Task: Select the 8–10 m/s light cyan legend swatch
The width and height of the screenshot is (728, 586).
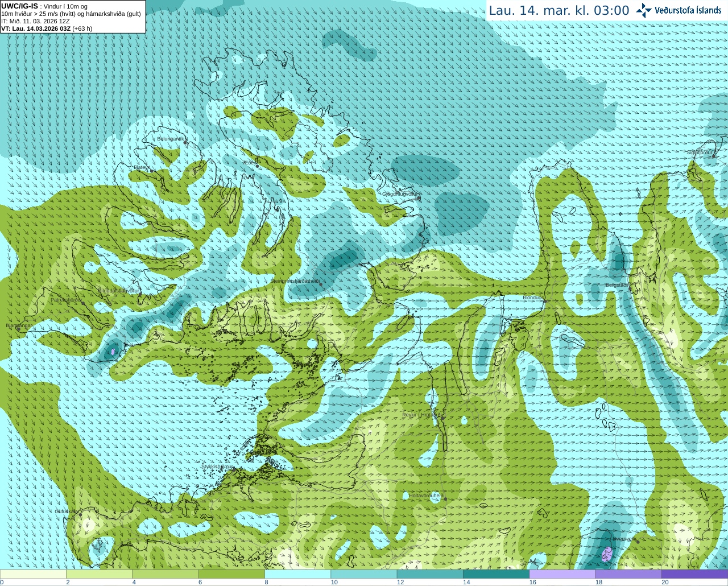Action: click(x=297, y=574)
